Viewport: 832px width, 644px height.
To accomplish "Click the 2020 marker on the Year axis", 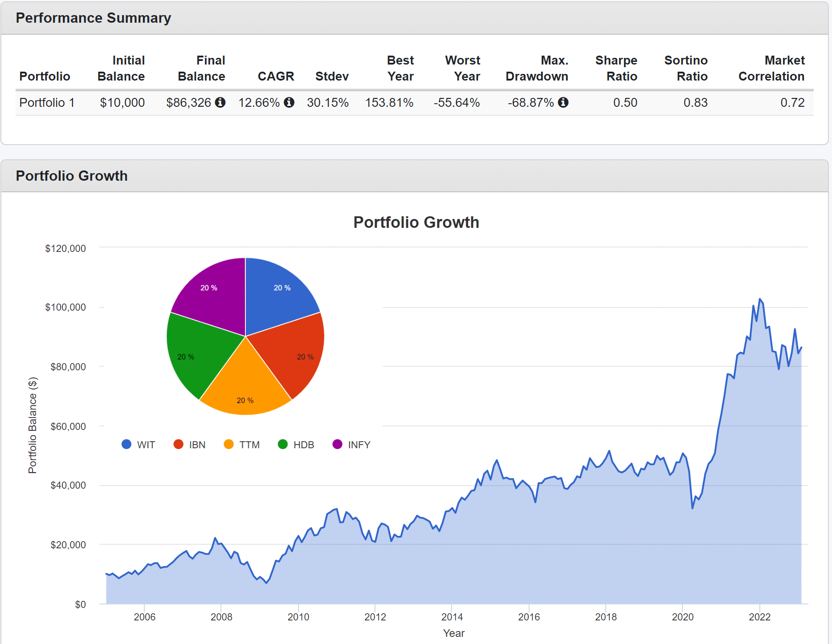I will [682, 617].
